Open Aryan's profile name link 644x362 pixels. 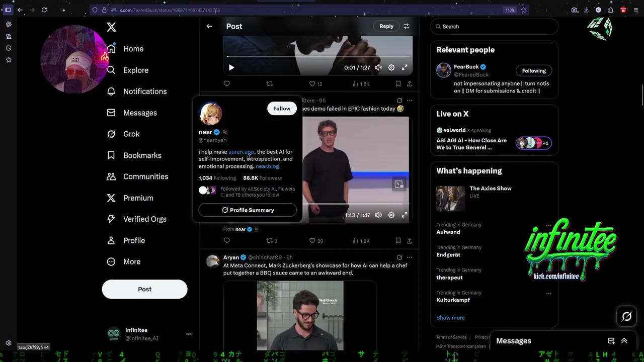click(x=231, y=257)
